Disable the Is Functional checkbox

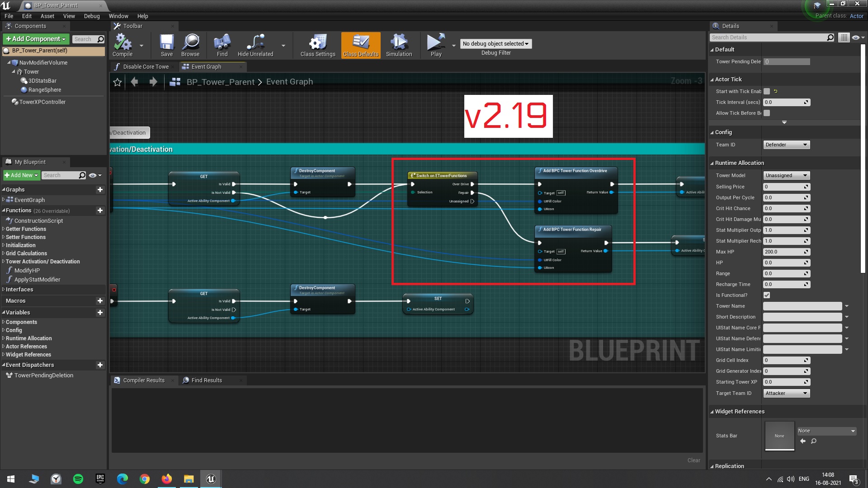click(767, 295)
